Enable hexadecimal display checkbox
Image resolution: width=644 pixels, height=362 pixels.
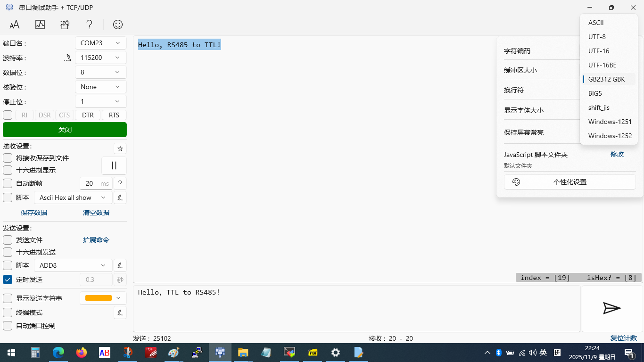tap(8, 170)
